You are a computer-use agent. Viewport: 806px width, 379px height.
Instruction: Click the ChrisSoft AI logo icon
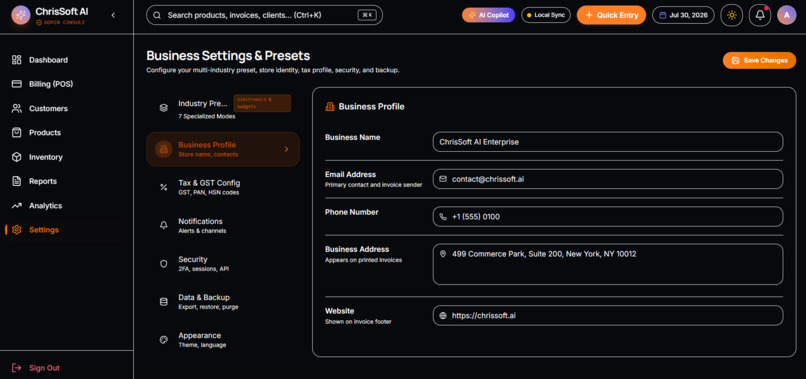tap(21, 15)
